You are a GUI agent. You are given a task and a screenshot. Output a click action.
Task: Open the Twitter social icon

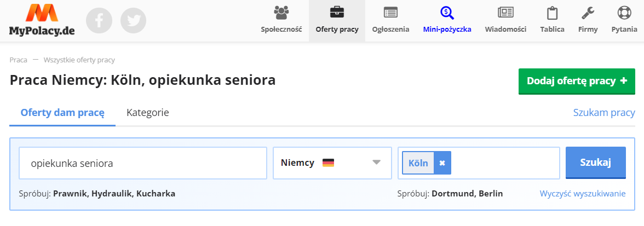(133, 21)
